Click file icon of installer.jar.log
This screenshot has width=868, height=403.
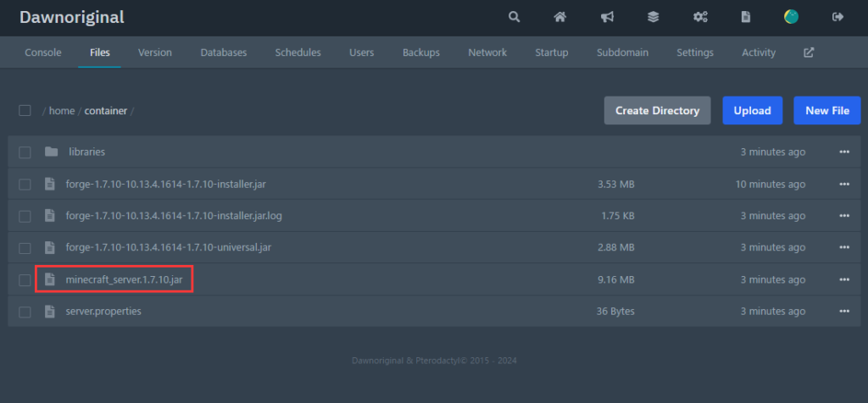click(x=50, y=216)
